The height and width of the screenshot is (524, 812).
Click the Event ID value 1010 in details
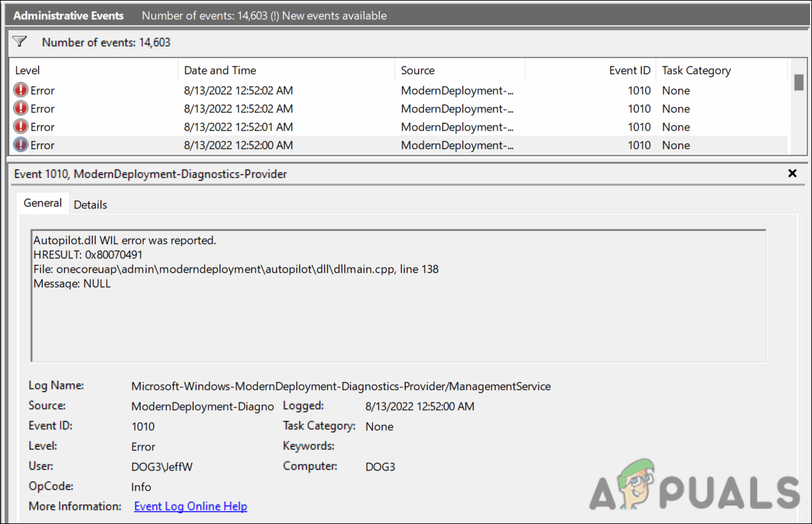[x=143, y=426]
